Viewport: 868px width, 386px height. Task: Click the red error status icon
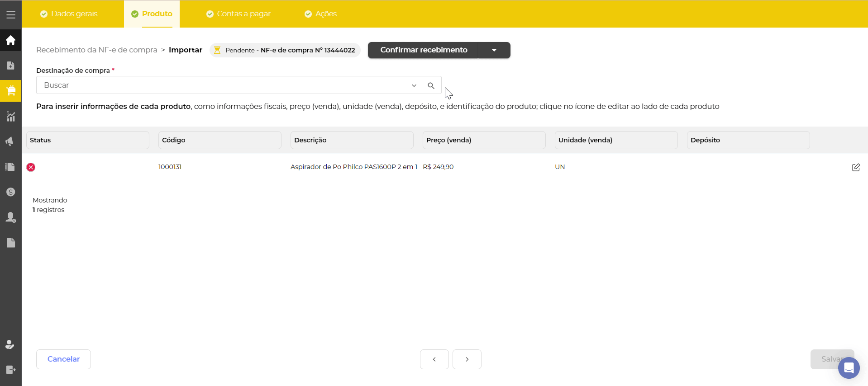click(x=31, y=167)
